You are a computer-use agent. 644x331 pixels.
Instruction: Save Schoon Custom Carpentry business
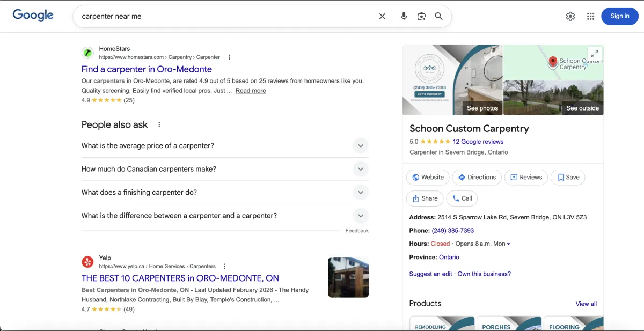click(x=568, y=178)
